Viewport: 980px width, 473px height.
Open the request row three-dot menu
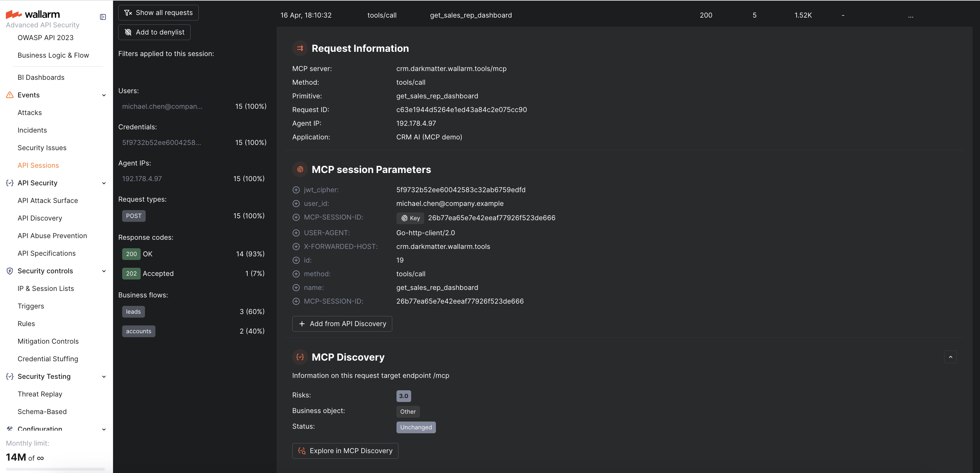click(x=910, y=16)
